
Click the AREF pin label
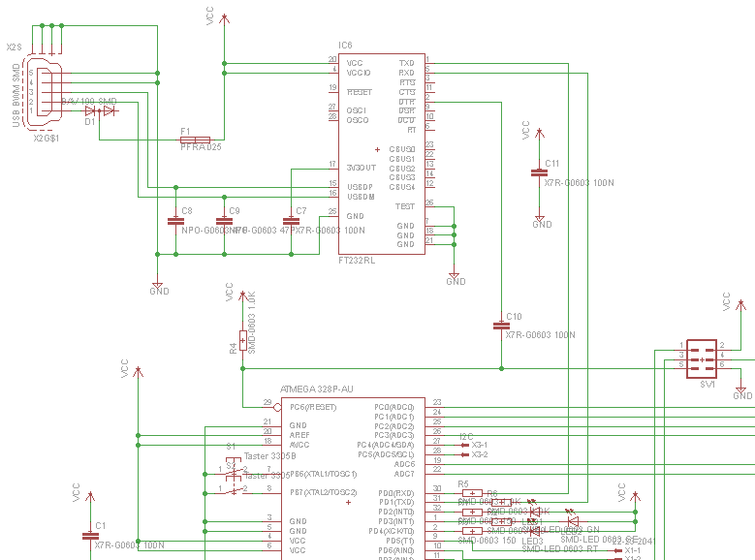click(x=299, y=435)
